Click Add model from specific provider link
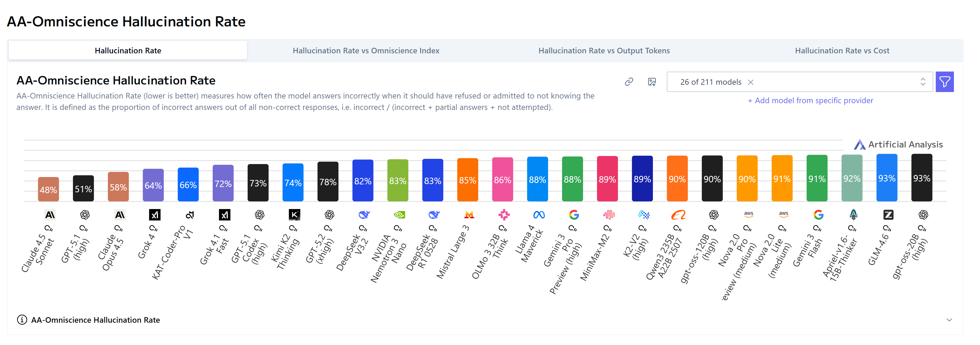The image size is (980, 345). click(x=810, y=101)
